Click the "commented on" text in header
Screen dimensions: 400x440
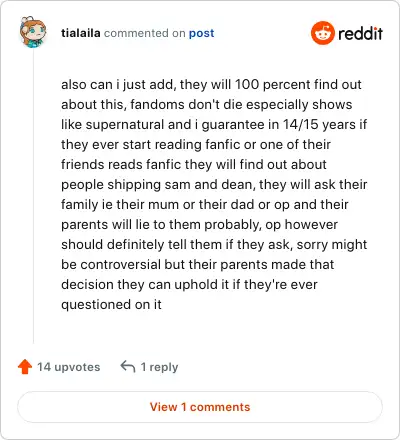point(144,33)
